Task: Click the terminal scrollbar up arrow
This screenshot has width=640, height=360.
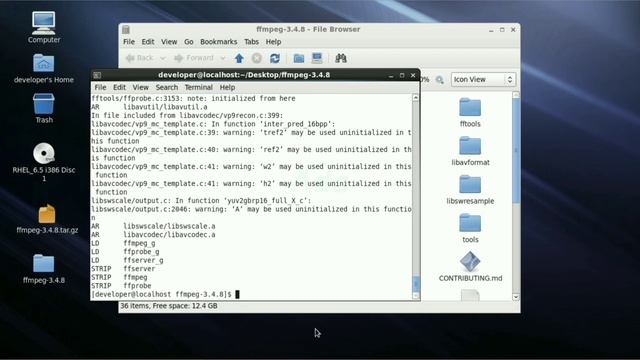Action: tap(416, 98)
